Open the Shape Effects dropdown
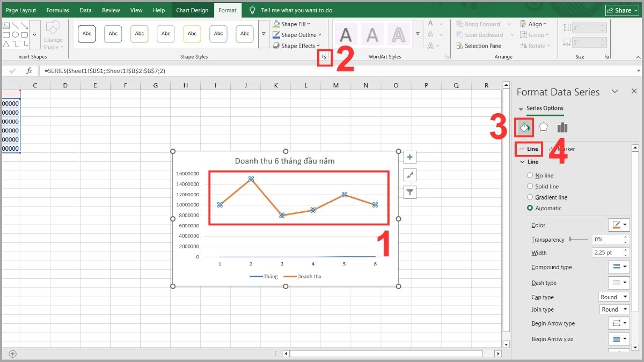 tap(296, 46)
